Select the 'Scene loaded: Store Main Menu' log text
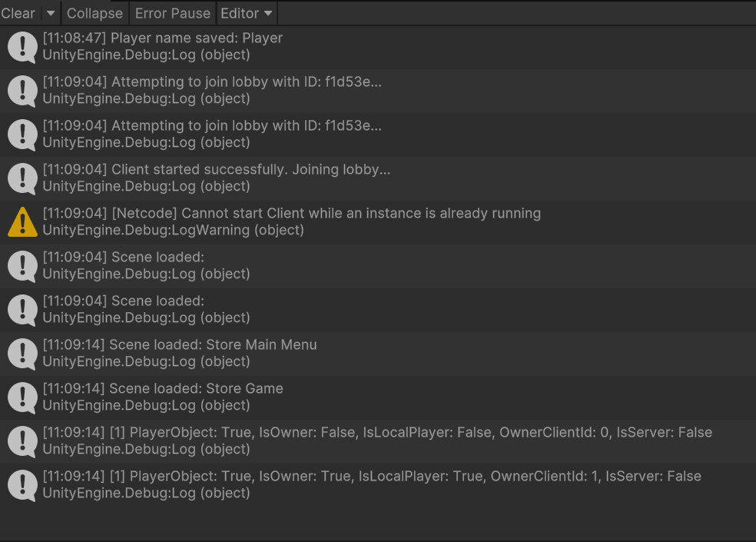 coord(213,345)
